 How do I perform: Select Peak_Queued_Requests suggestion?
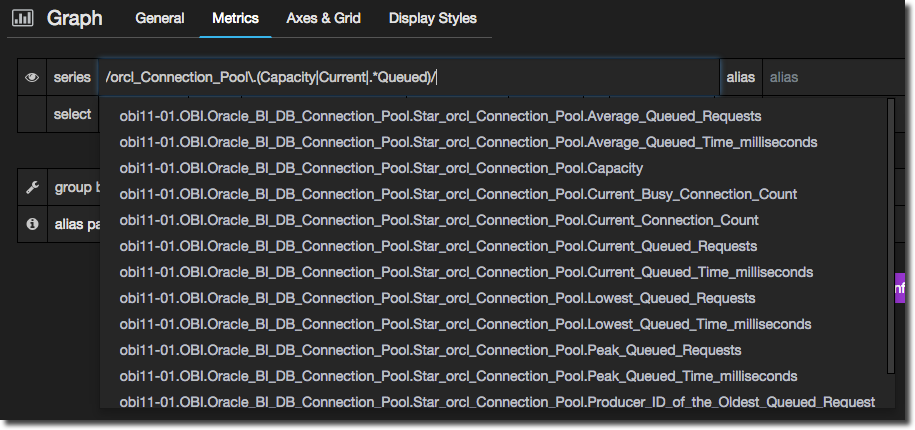coord(430,350)
